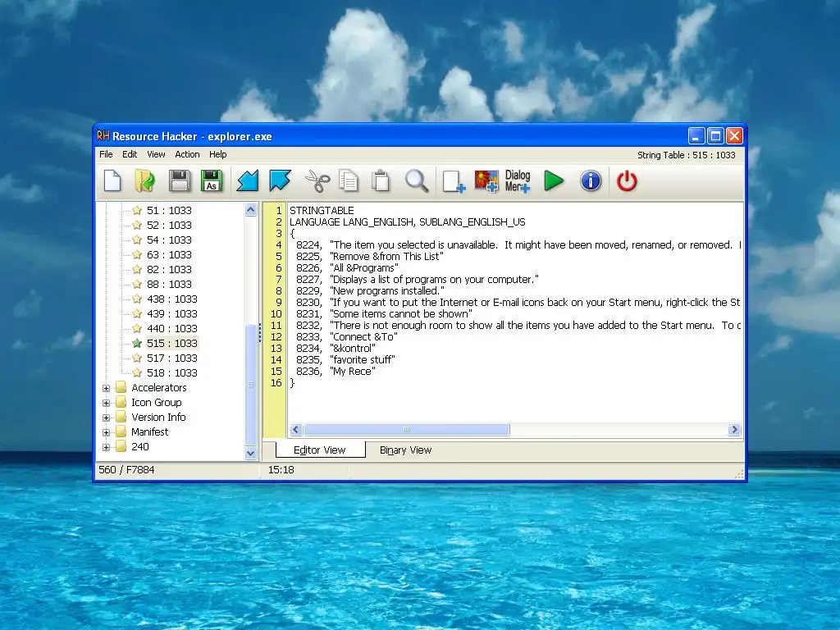This screenshot has width=840, height=630.
Task: Open the Action menu
Action: pos(187,154)
